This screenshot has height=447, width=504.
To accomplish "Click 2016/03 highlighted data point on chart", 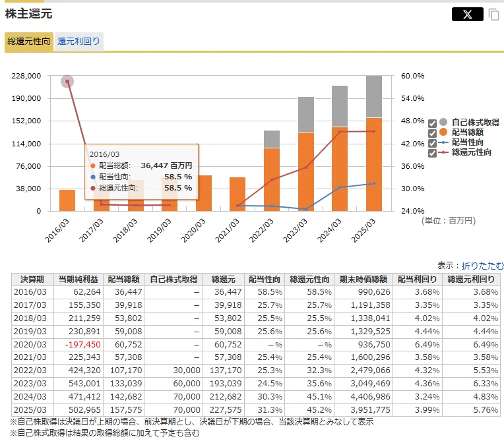I will 67,81.
